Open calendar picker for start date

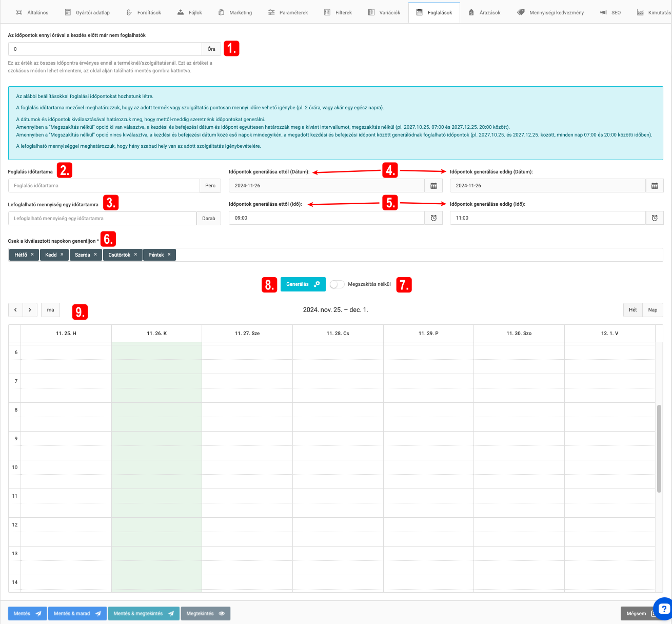(x=433, y=186)
